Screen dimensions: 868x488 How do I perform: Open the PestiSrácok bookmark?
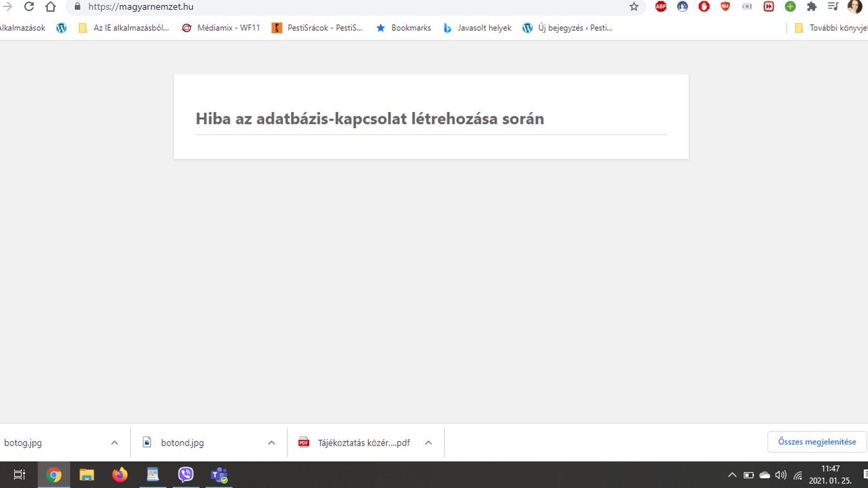point(317,28)
